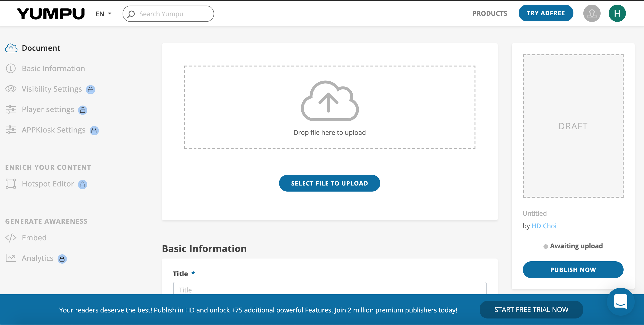The width and height of the screenshot is (644, 325).
Task: Open Analytics in sidebar
Action: [x=38, y=258]
